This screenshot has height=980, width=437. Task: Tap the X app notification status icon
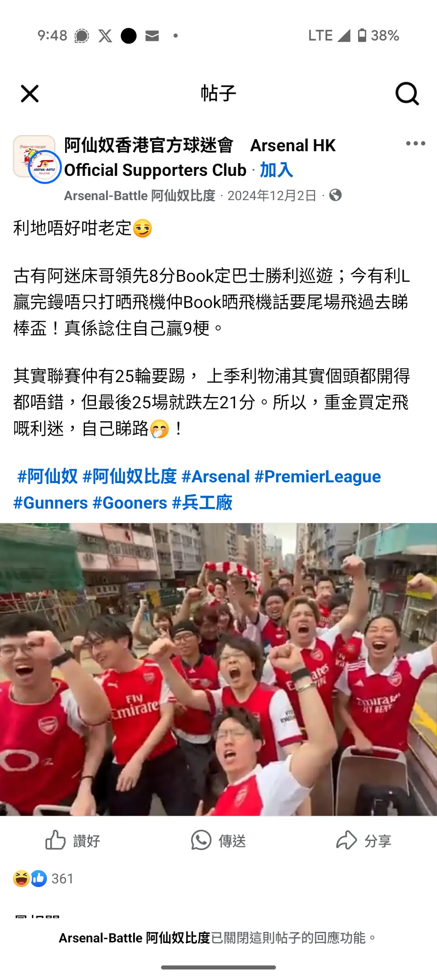click(x=105, y=36)
